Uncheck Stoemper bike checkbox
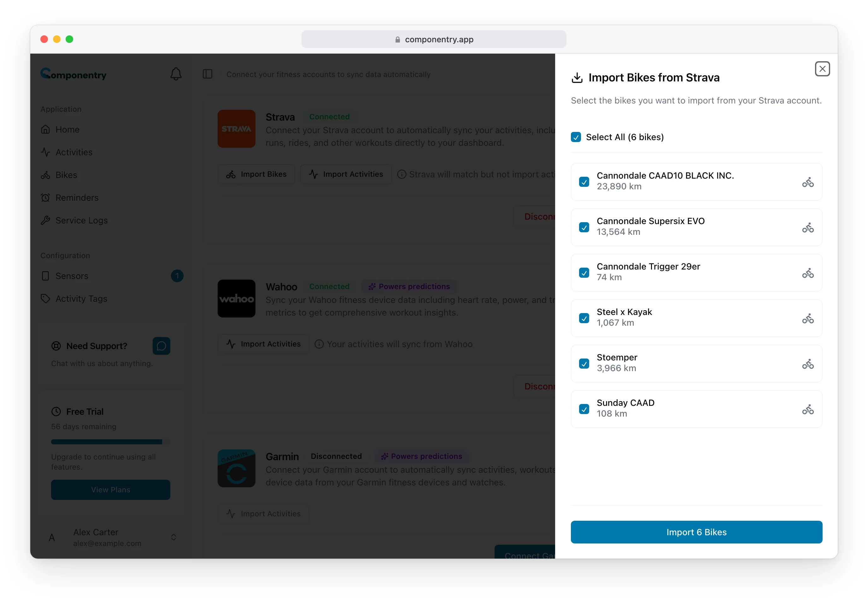 click(x=584, y=363)
